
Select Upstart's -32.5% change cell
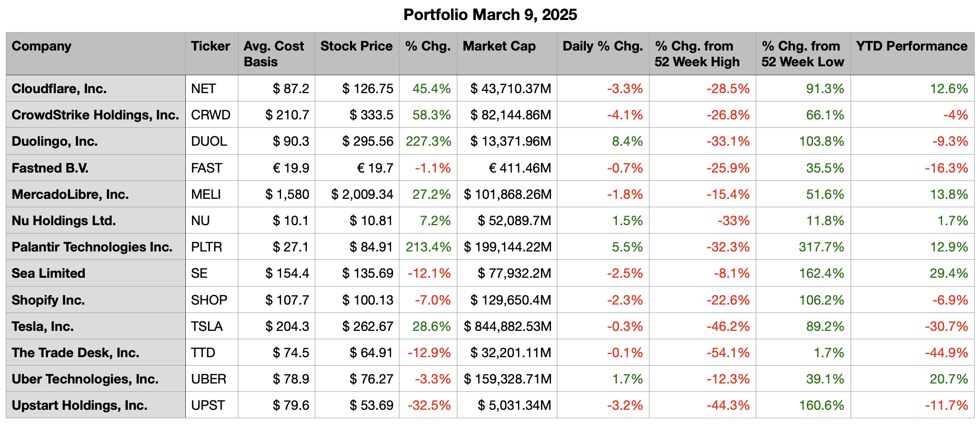click(429, 406)
